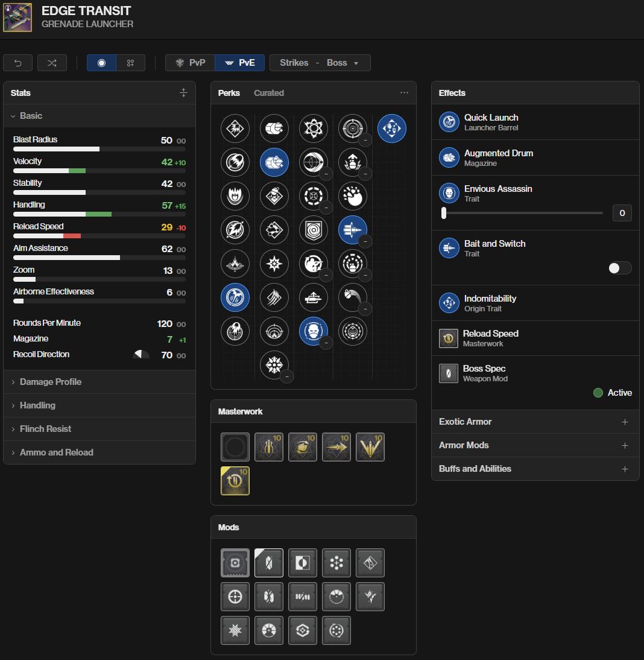Screen dimensions: 644x660
Task: Open the Strikes - Boss dropdown
Action: [x=320, y=63]
